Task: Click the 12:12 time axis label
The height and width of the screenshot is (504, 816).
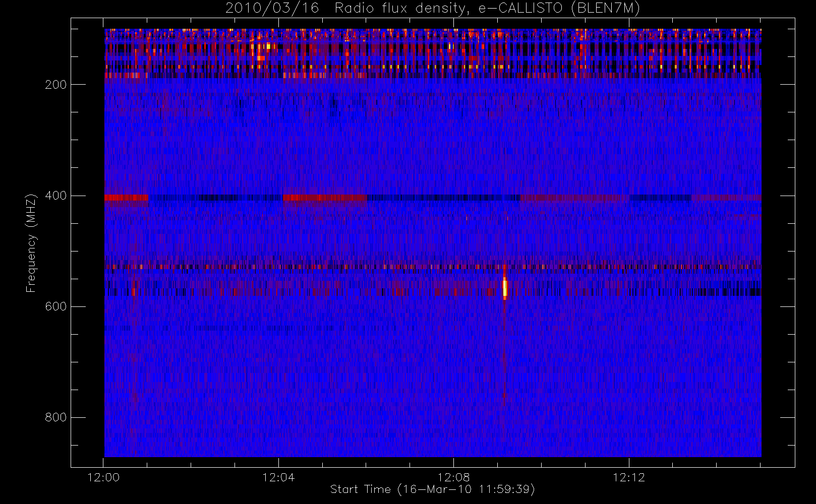Action: (629, 477)
